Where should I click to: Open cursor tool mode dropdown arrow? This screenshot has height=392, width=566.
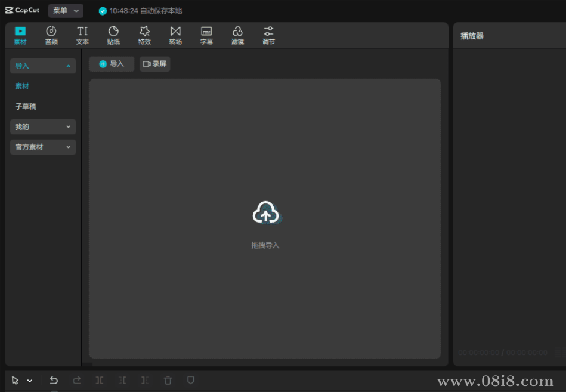pos(29,381)
